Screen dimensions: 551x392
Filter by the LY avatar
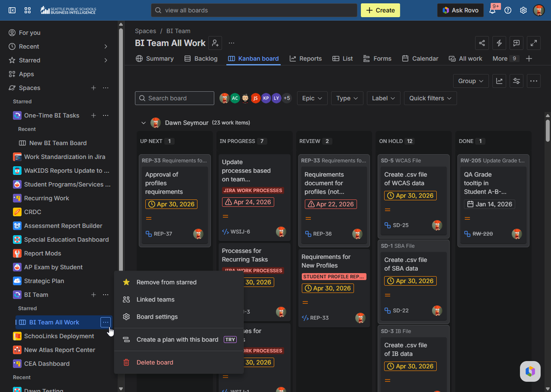276,98
